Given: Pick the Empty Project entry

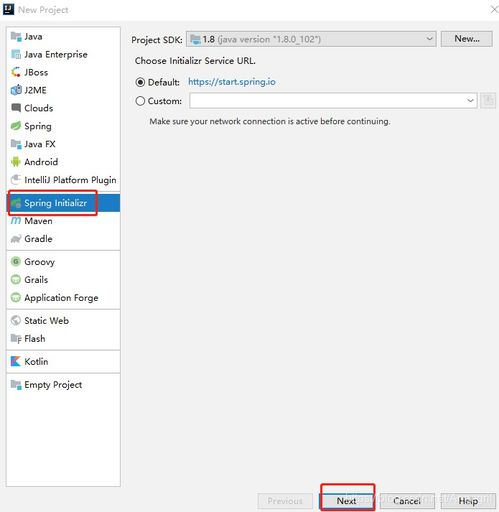Looking at the screenshot, I should 63,384.
